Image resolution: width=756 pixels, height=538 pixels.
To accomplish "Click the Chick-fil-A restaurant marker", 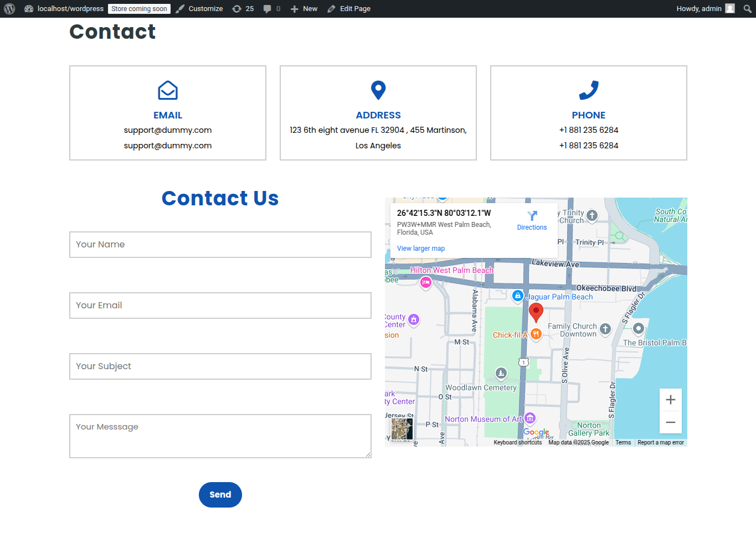I will point(536,334).
